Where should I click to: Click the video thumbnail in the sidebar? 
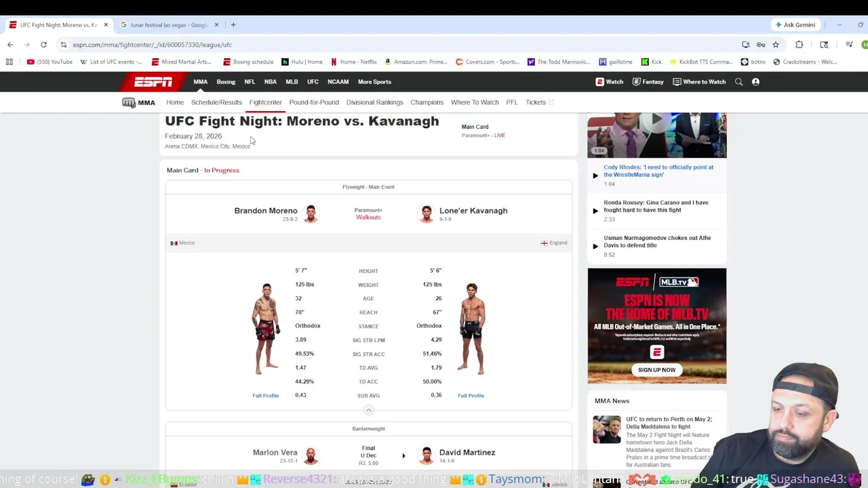point(656,136)
